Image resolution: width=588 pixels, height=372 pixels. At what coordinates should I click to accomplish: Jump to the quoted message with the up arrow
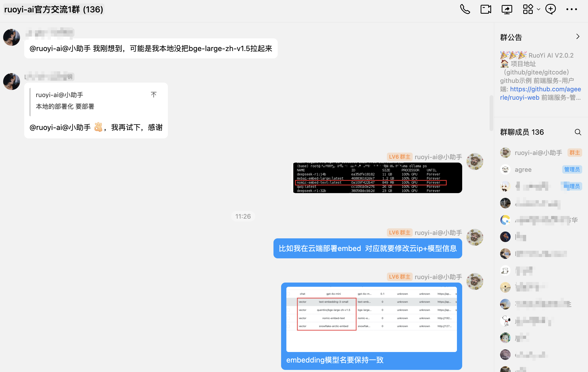(x=154, y=95)
